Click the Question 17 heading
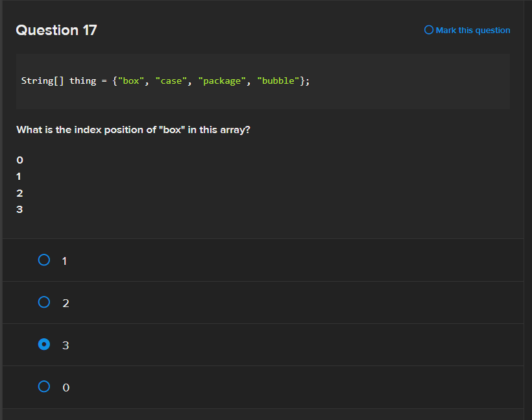The image size is (532, 420). tap(56, 30)
